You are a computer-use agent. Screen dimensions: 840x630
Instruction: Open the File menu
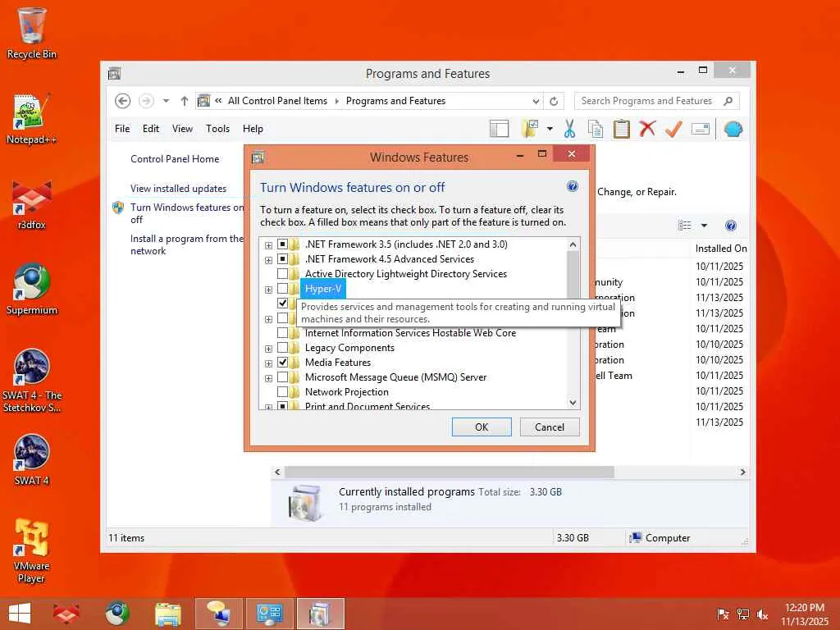point(122,129)
